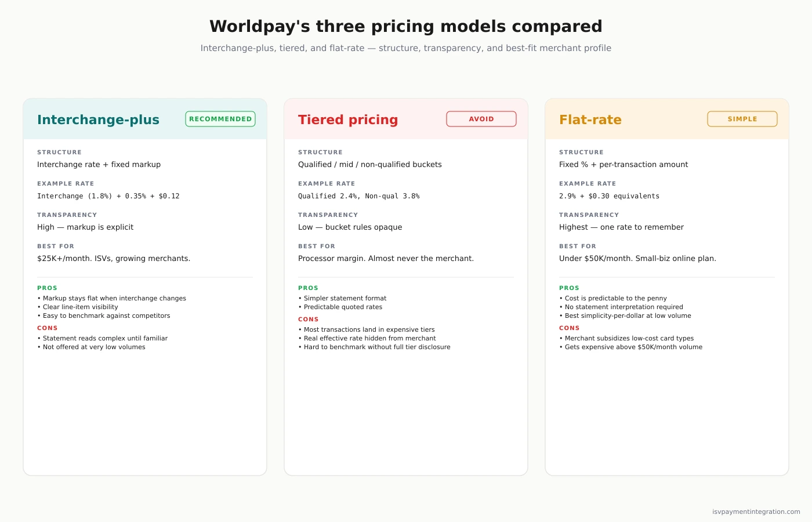Click 'Markup stays flat when interchange changes' bullet
Image resolution: width=812 pixels, height=522 pixels.
point(112,298)
